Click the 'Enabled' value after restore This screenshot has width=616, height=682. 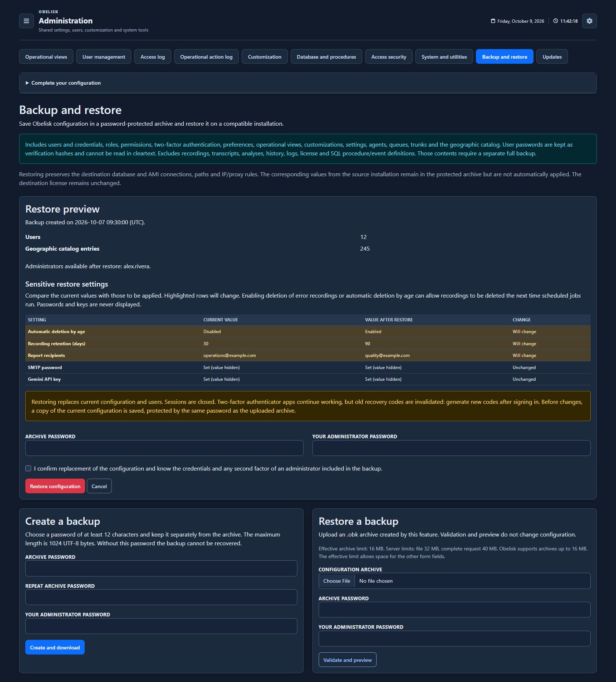click(x=373, y=332)
